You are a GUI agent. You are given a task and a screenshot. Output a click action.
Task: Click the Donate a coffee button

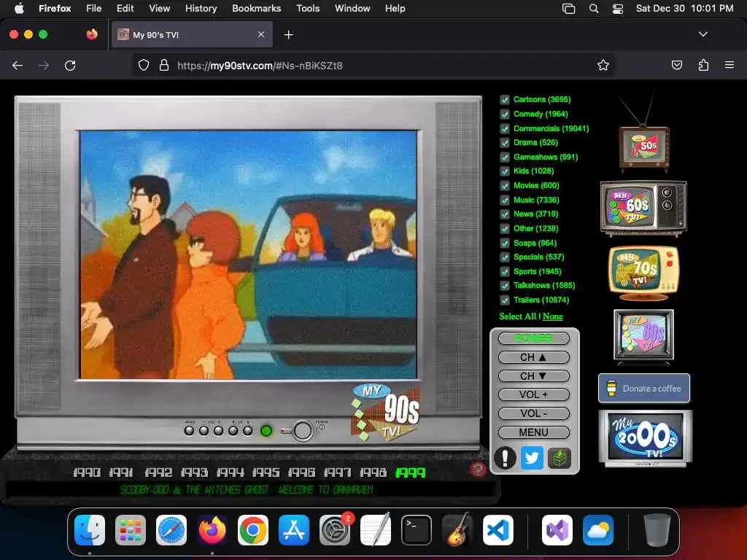click(644, 388)
